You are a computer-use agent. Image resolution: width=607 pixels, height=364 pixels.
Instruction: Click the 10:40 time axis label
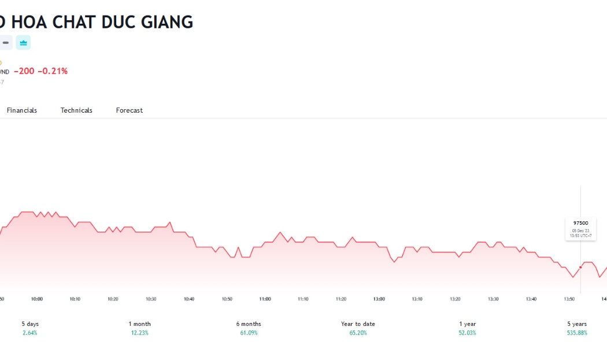(189, 299)
